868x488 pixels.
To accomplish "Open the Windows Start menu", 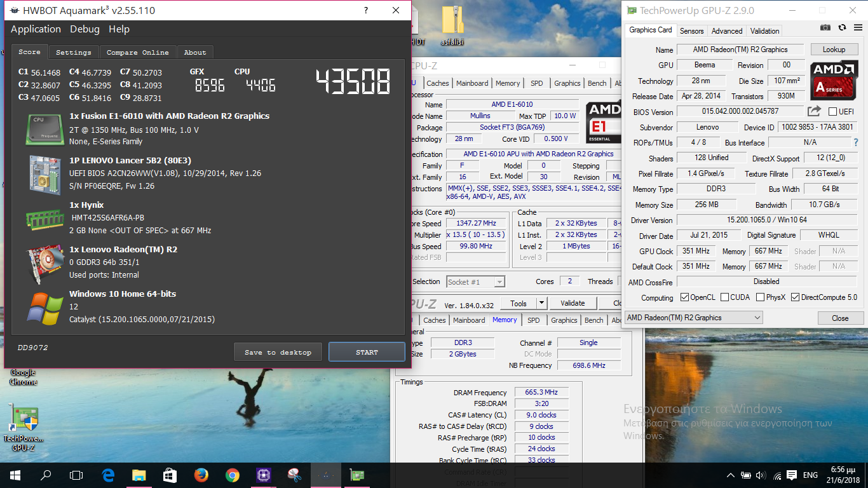I will point(15,475).
